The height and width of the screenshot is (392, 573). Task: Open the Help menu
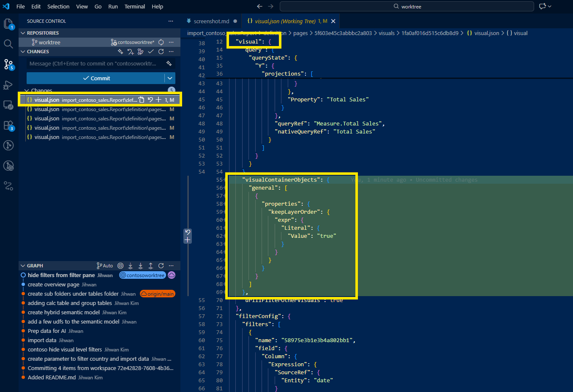tap(157, 6)
